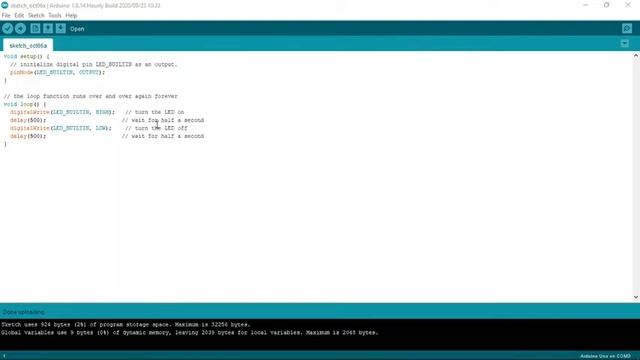Click digitalWrite(LED_BUILTIN, HIGH) code
640x360 pixels.
[62, 112]
